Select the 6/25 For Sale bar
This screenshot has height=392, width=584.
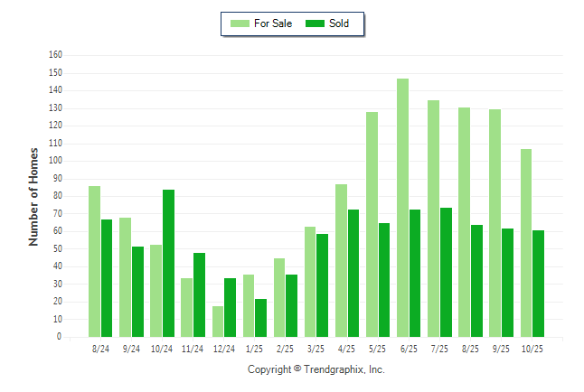tap(402, 208)
